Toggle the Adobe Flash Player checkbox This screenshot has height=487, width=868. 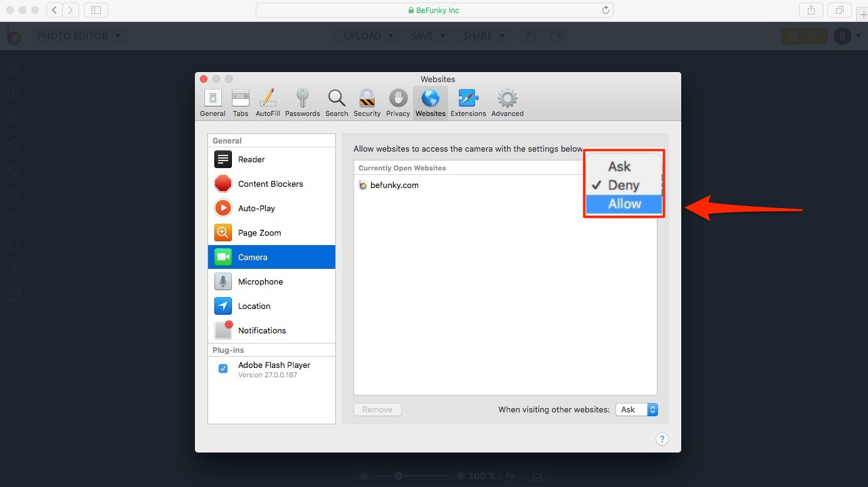pyautogui.click(x=223, y=369)
